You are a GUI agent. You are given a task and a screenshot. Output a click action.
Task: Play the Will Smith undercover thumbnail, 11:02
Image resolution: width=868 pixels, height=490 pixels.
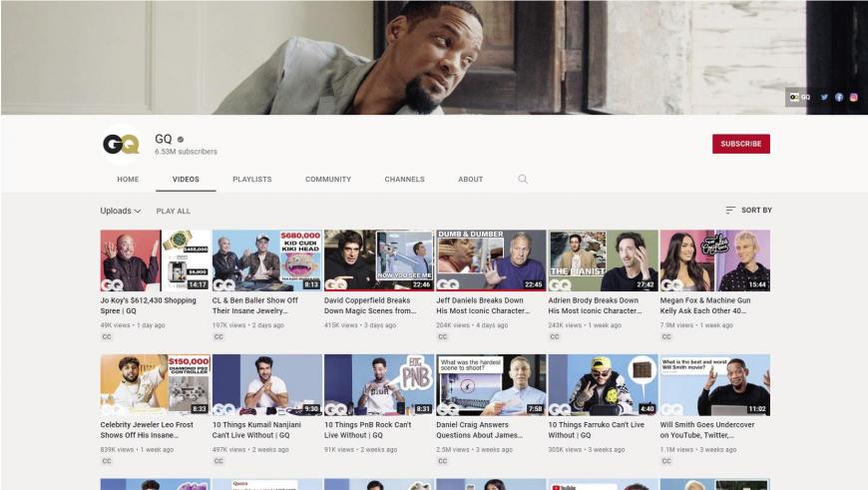click(714, 385)
